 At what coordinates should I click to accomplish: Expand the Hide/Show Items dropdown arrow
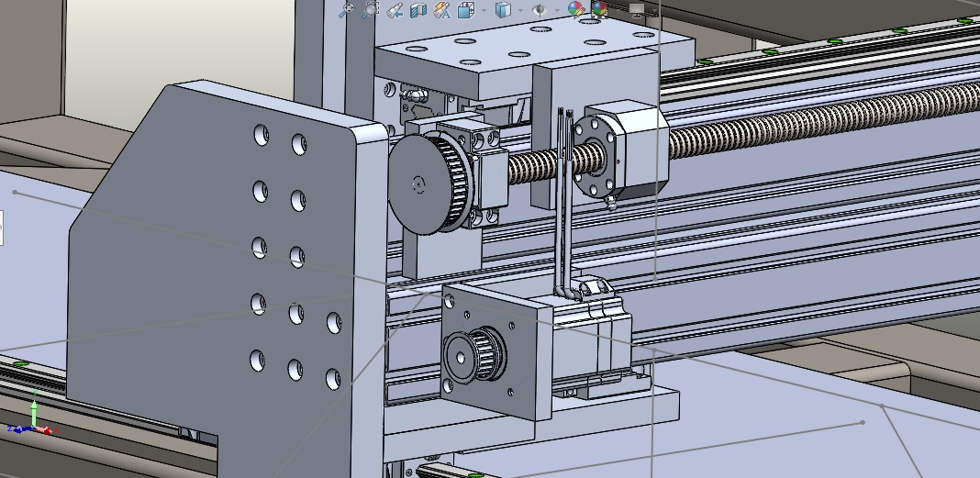tap(556, 10)
